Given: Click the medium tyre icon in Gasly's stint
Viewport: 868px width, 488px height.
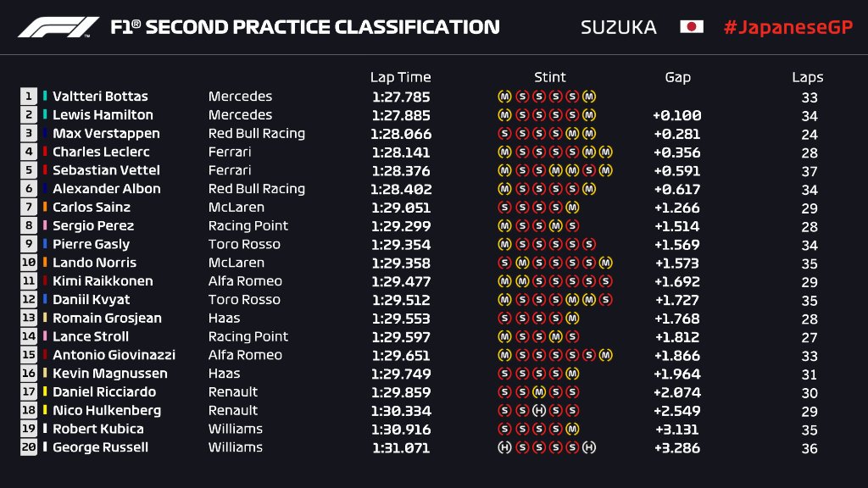Looking at the screenshot, I should pyautogui.click(x=504, y=245).
